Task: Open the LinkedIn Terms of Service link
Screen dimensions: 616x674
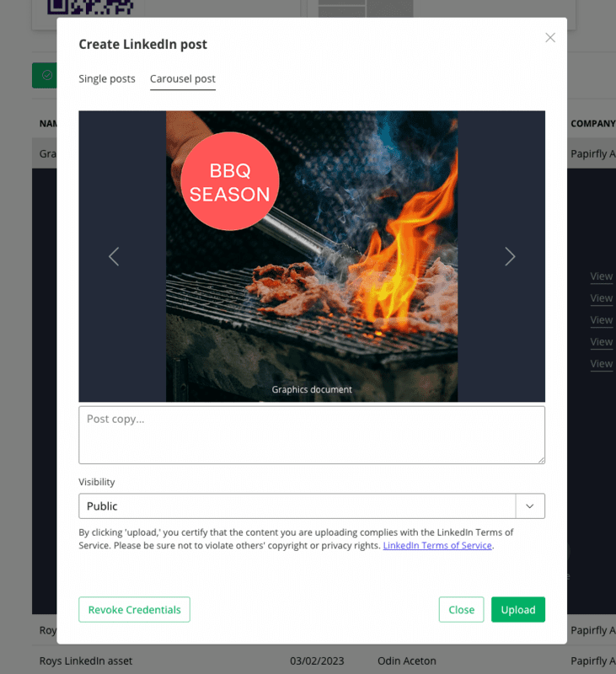Action: click(437, 545)
